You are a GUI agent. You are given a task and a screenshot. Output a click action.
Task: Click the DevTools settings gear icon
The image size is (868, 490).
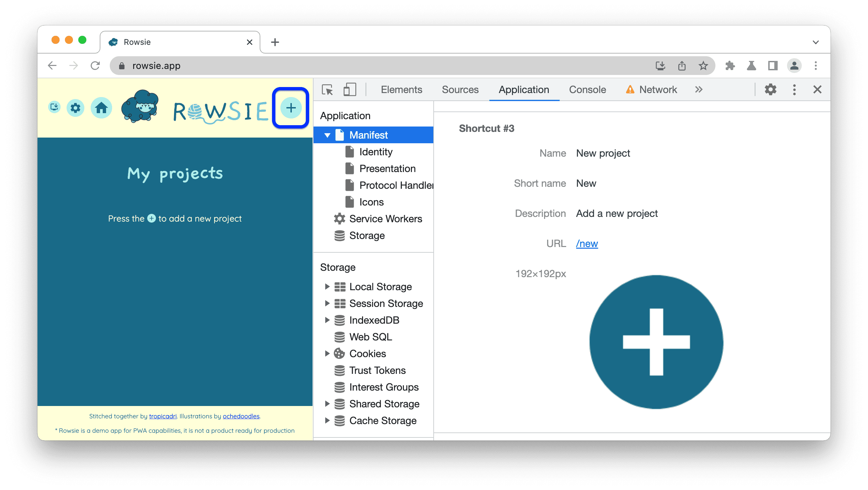tap(771, 89)
